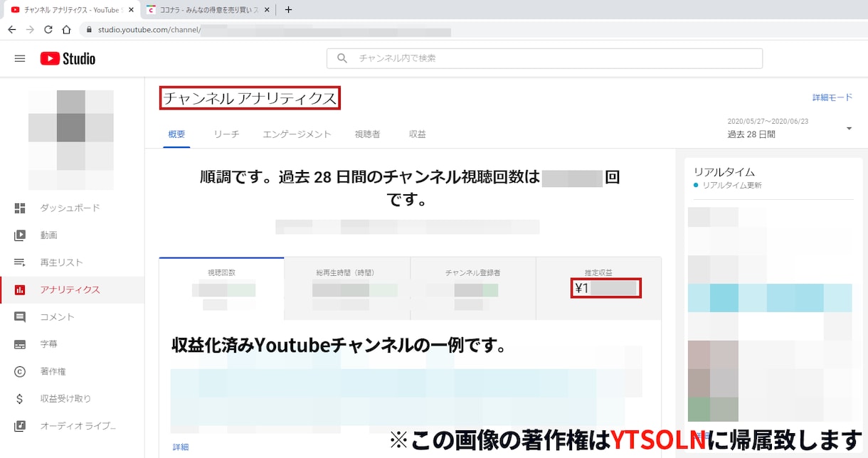Open 著作権 in the sidebar
The image size is (868, 458).
coord(72,371)
